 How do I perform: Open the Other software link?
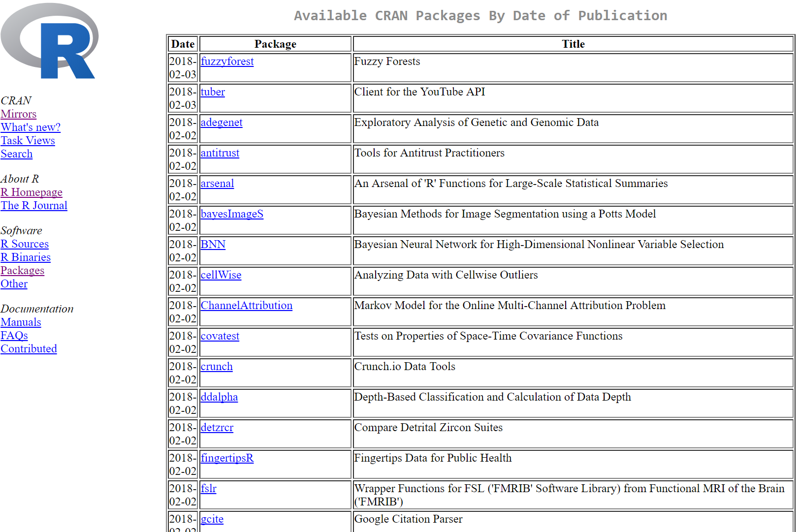coord(14,283)
